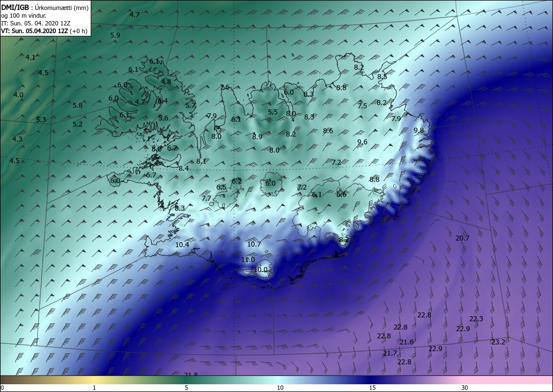Click the '8.9' map value
553x392 pixels.
click(x=257, y=137)
